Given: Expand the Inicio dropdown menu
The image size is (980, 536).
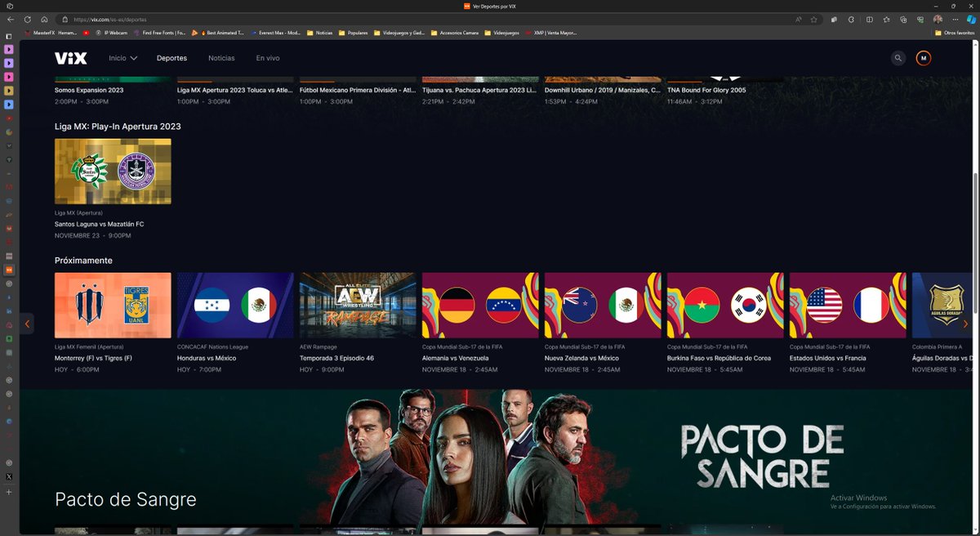Looking at the screenshot, I should (x=123, y=58).
